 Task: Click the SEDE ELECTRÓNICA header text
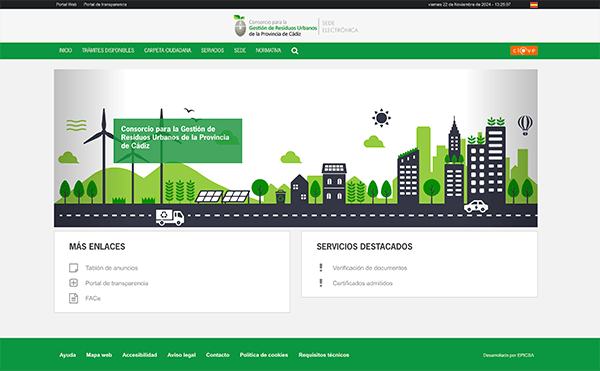point(340,26)
